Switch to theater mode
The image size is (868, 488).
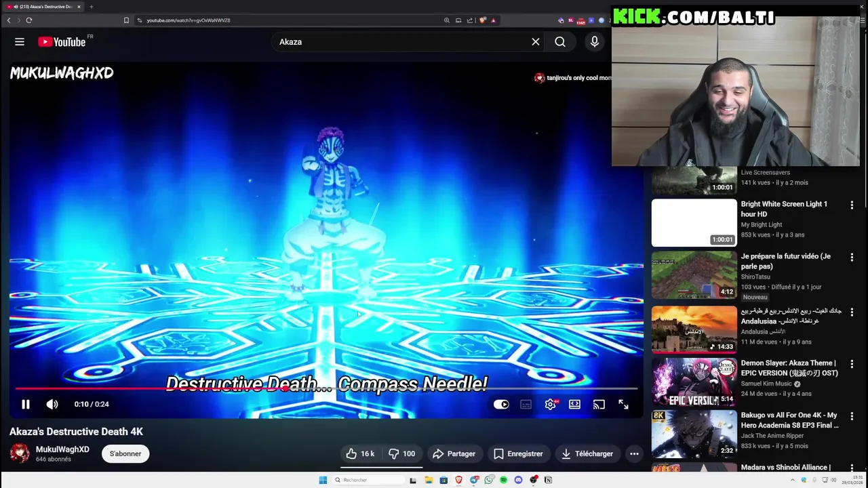click(574, 404)
